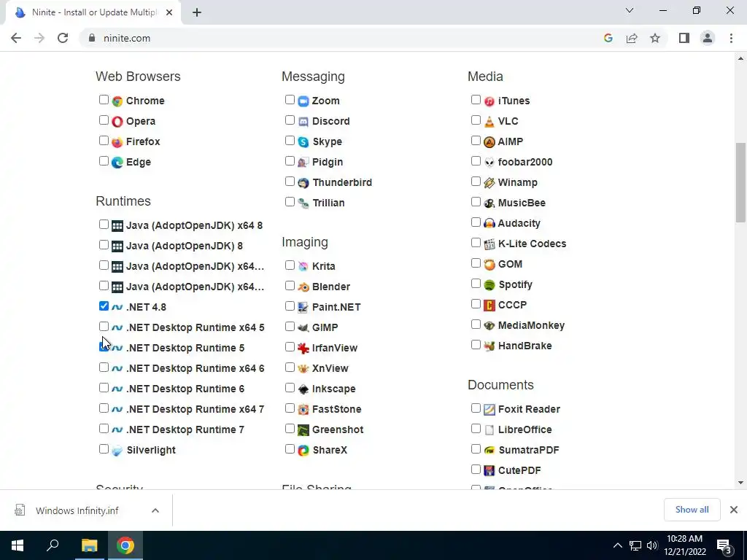Click the SumatraPDF icon
Image resolution: width=747 pixels, height=560 pixels.
[x=489, y=450]
